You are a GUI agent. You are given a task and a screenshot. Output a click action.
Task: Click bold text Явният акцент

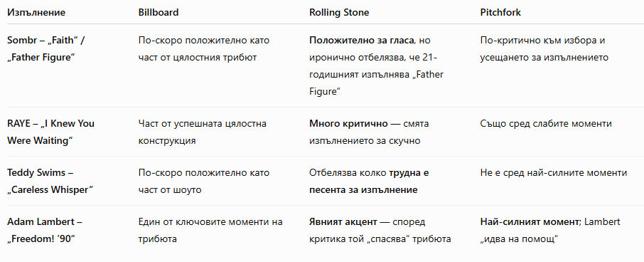pos(343,222)
